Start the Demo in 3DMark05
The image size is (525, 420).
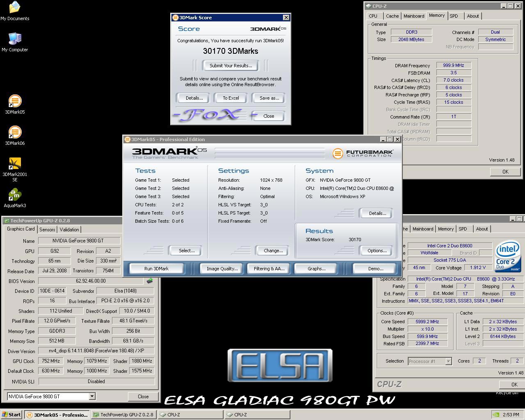(376, 269)
